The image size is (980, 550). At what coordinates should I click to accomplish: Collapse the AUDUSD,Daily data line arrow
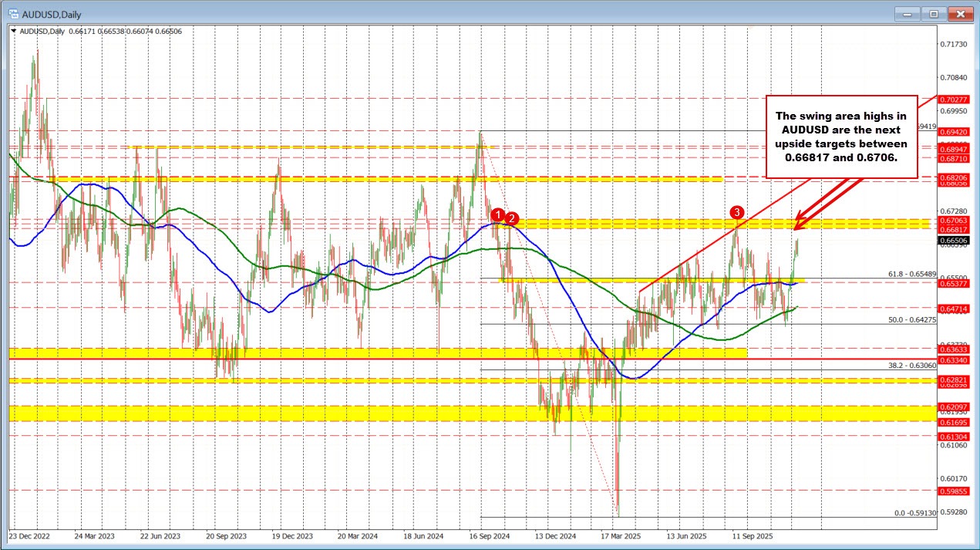(x=14, y=32)
